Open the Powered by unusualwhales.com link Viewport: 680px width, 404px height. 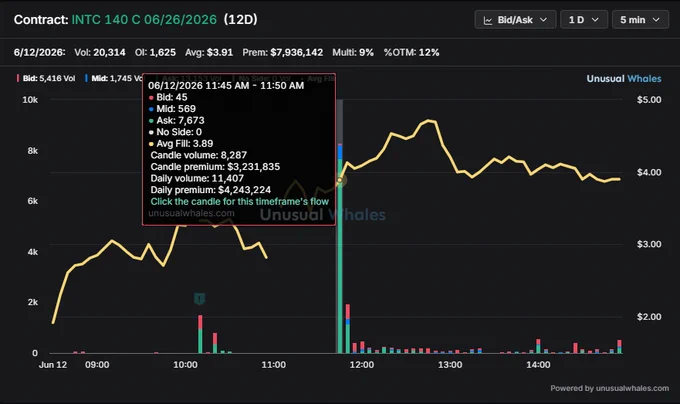[x=609, y=388]
